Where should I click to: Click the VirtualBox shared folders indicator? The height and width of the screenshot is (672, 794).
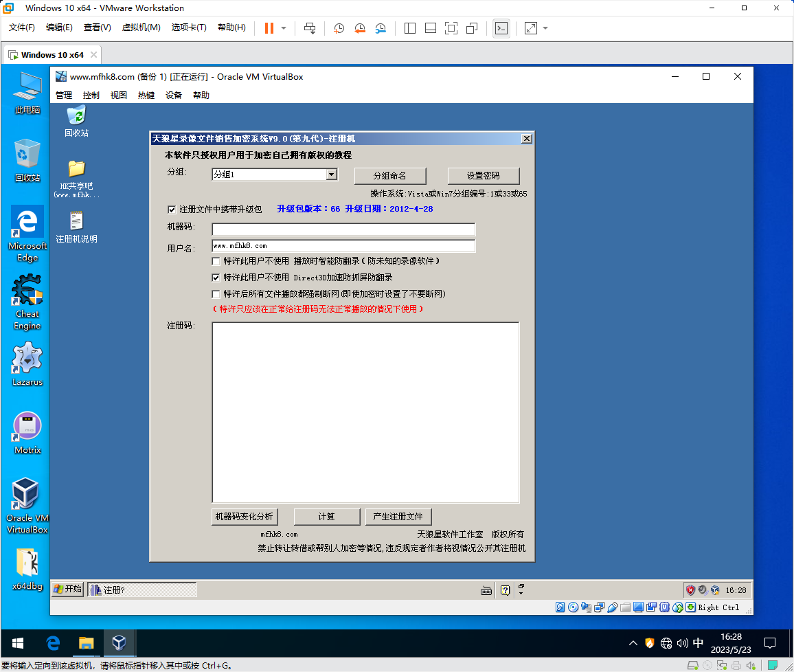click(x=626, y=607)
